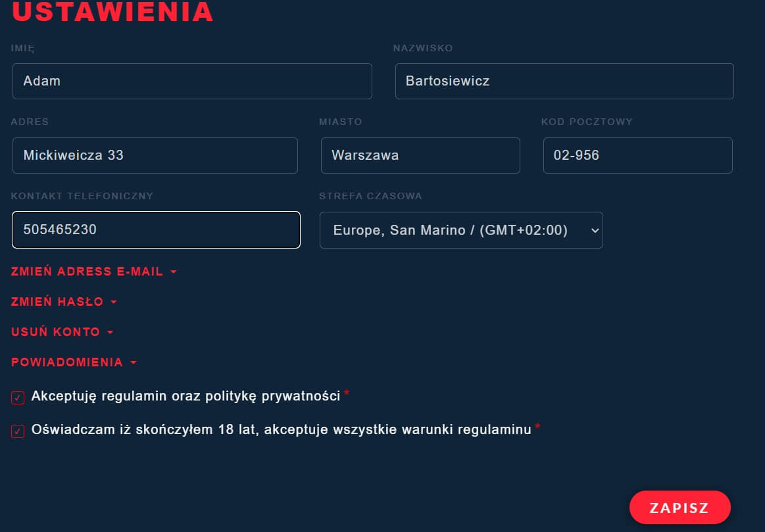Screen dimensions: 765x532
Task: Click the Kontakt telefoniczny phone field
Action: [156, 230]
